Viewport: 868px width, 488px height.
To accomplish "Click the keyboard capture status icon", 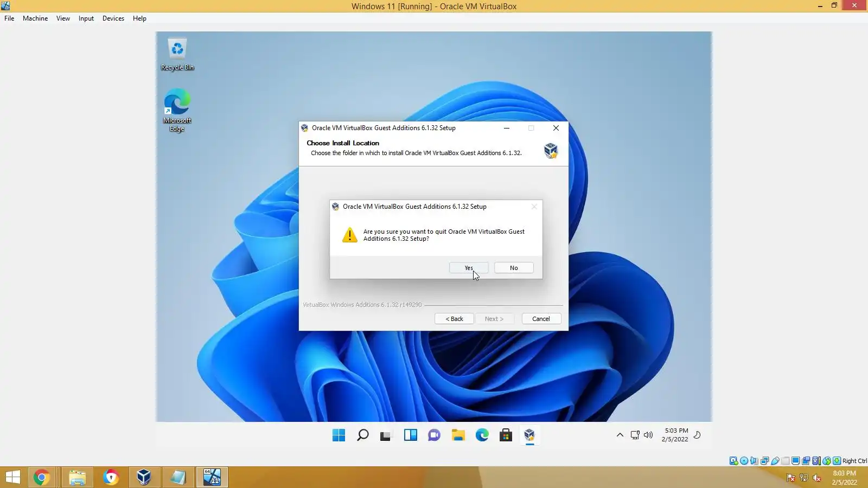I will pyautogui.click(x=837, y=461).
